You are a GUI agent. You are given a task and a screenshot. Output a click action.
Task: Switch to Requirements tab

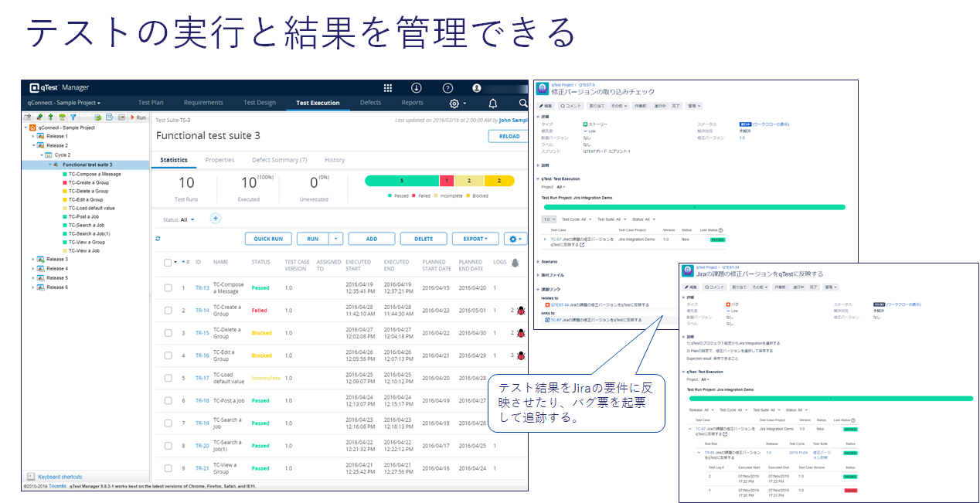(x=203, y=103)
